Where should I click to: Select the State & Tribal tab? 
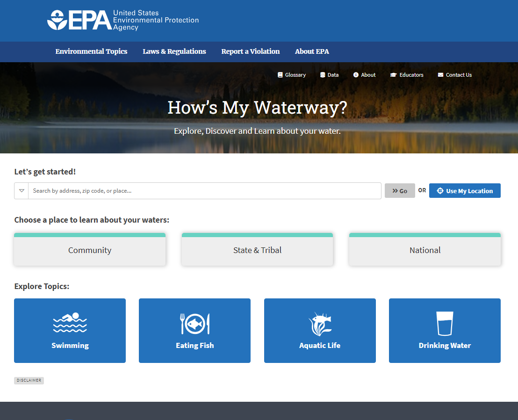coord(257,249)
